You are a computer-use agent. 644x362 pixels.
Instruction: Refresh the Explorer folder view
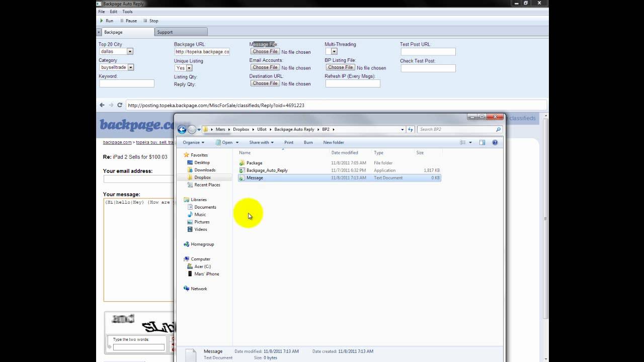point(411,129)
